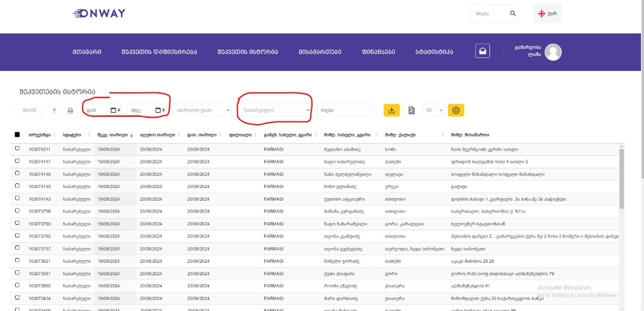Click the user profile avatar

[553, 52]
